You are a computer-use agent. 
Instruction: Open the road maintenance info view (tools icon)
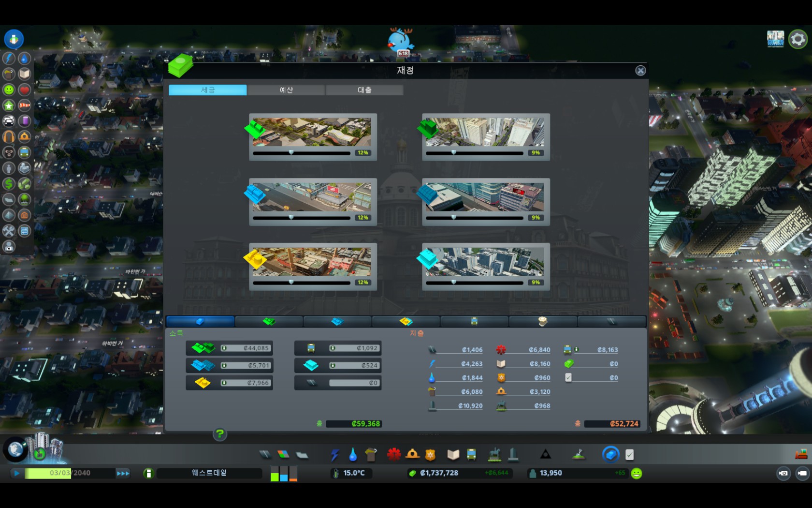pos(9,231)
